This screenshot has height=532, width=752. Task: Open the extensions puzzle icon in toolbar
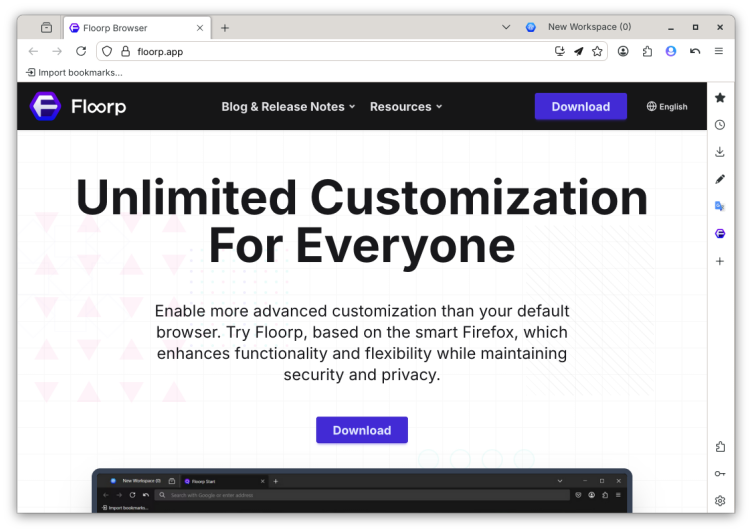tap(647, 51)
